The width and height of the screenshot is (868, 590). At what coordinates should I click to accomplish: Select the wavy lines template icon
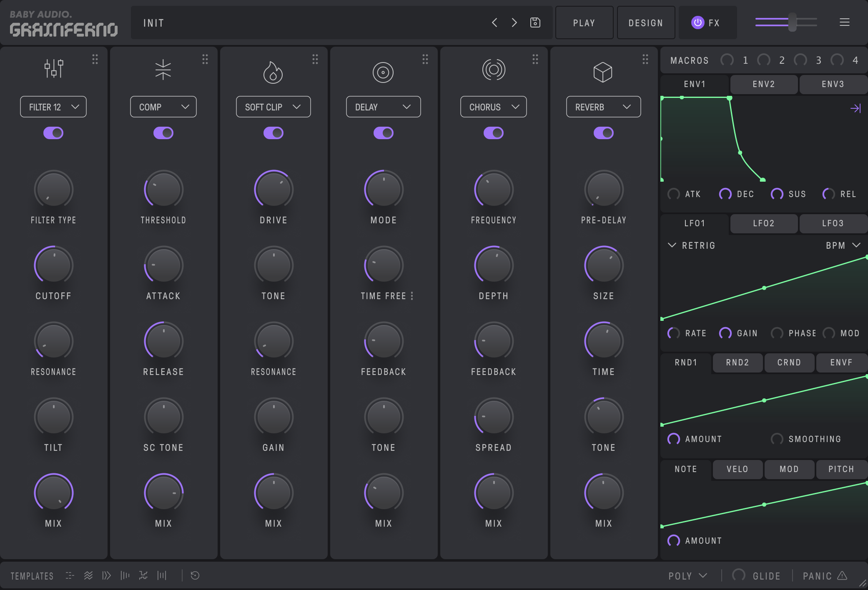pos(88,575)
